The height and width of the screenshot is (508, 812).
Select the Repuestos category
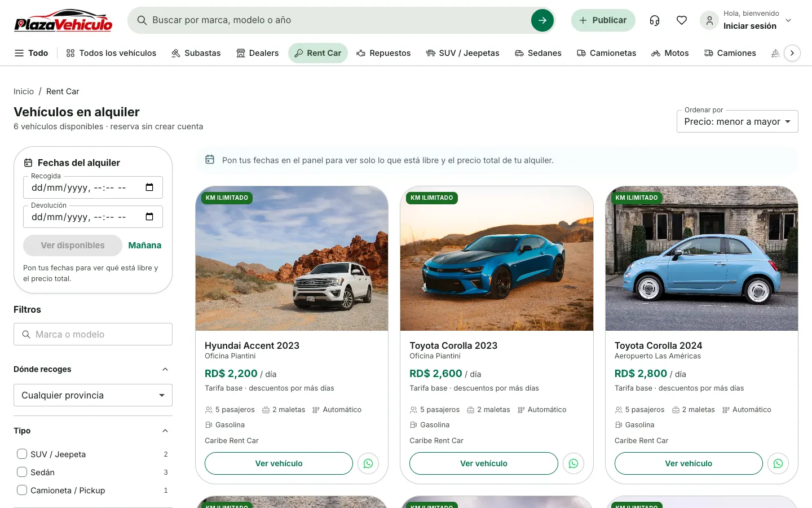[x=383, y=53]
